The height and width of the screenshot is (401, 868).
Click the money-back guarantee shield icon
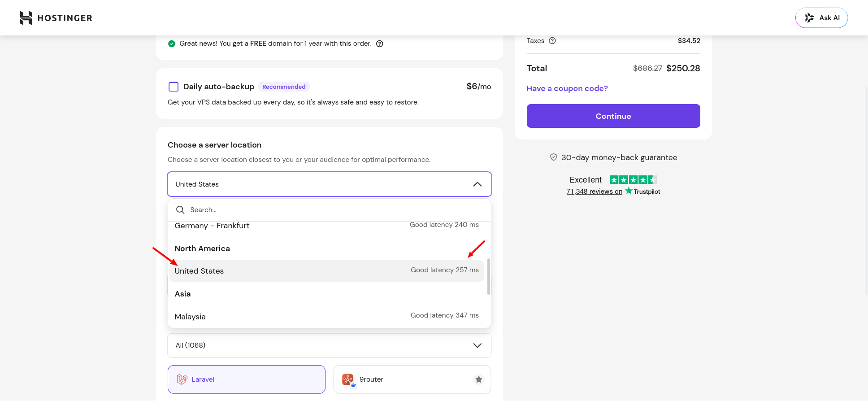554,157
